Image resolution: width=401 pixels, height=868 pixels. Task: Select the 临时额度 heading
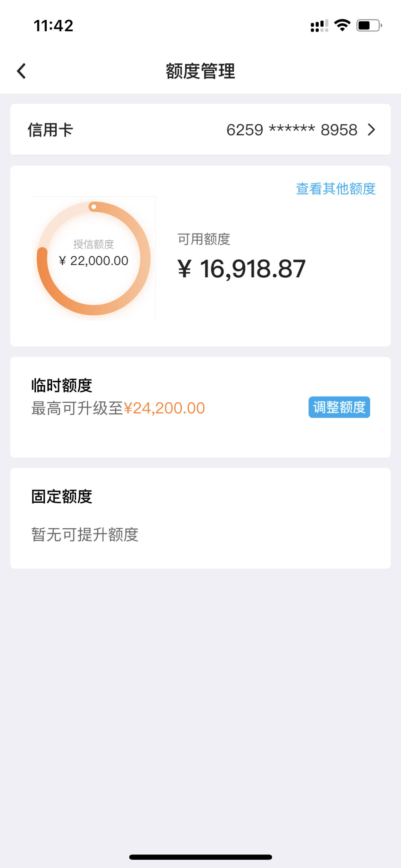tap(62, 385)
